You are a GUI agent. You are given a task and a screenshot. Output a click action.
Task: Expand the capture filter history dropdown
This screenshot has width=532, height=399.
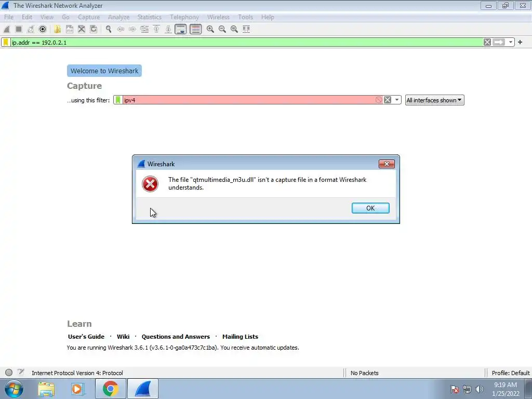[x=396, y=100]
